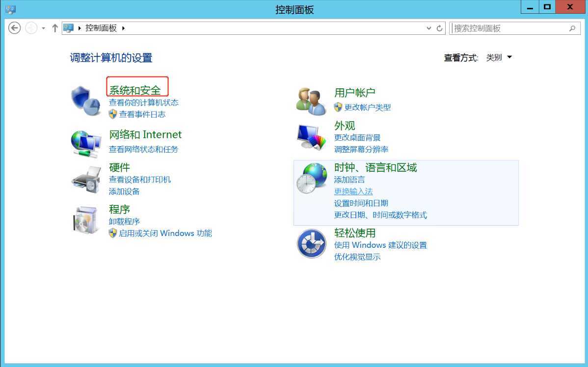This screenshot has height=367, width=588.
Task: Open 查看网络状态和任务 link
Action: point(144,149)
